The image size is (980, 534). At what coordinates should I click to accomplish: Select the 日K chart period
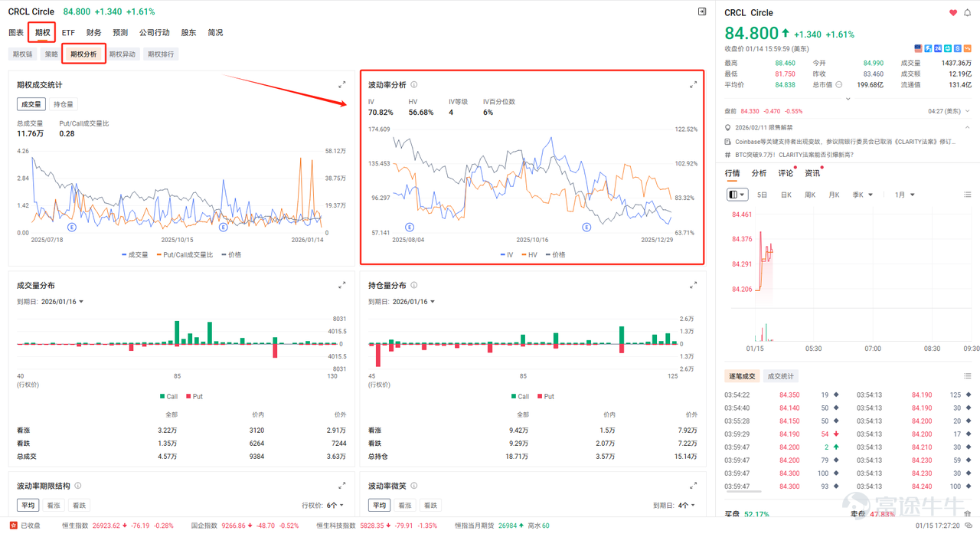tap(786, 195)
